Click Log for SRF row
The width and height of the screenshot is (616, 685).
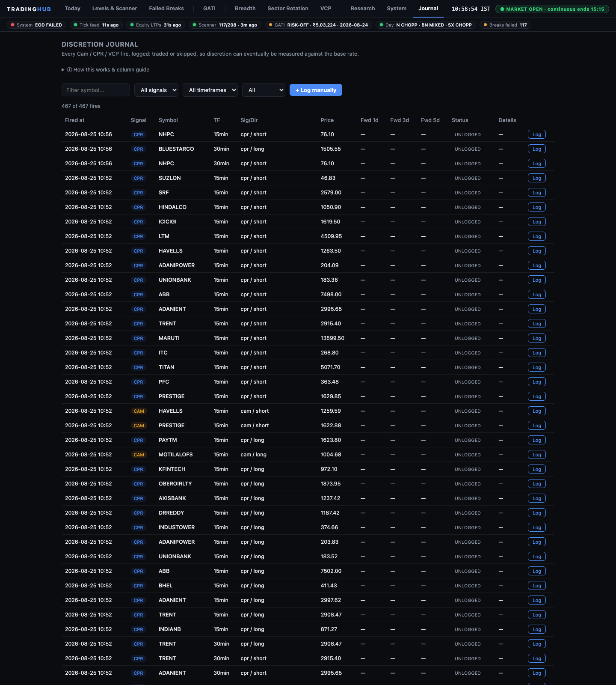(537, 193)
